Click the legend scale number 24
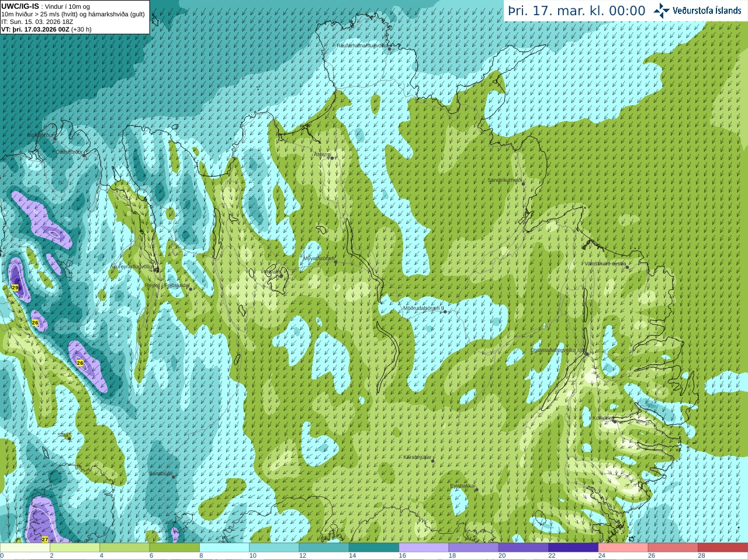This screenshot has height=560, width=748. pos(602,556)
